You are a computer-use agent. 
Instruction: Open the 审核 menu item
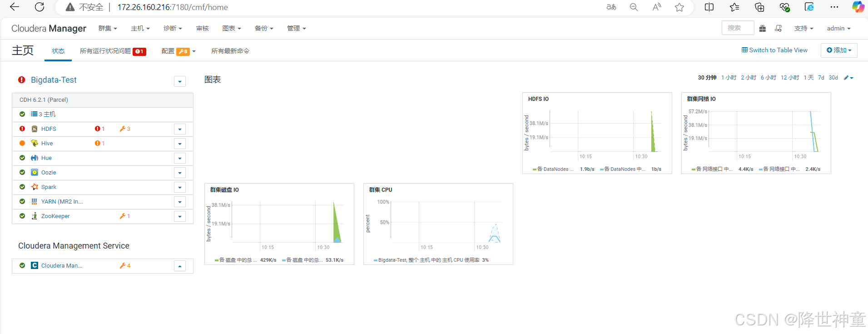point(202,28)
